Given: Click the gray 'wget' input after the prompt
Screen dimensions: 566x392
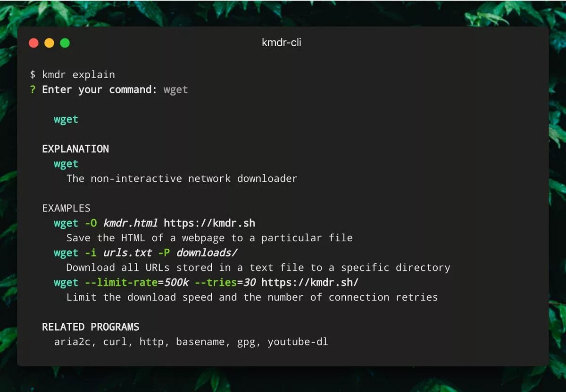Looking at the screenshot, I should click(176, 90).
